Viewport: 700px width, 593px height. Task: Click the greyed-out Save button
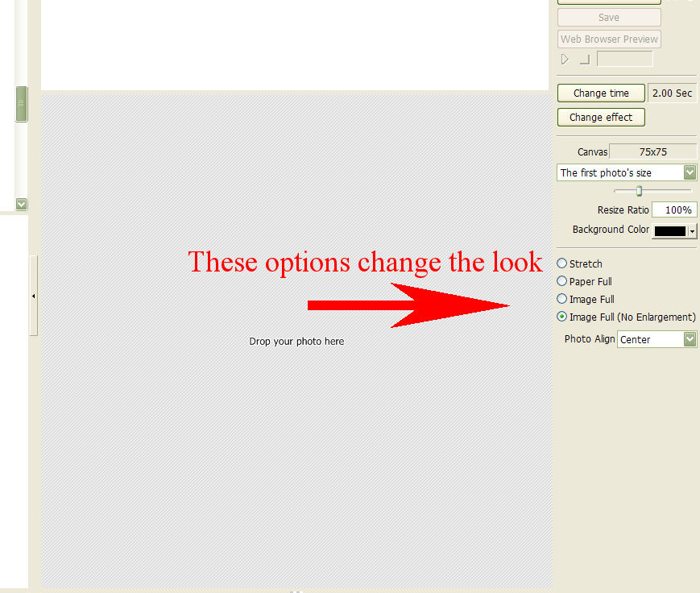(x=609, y=17)
